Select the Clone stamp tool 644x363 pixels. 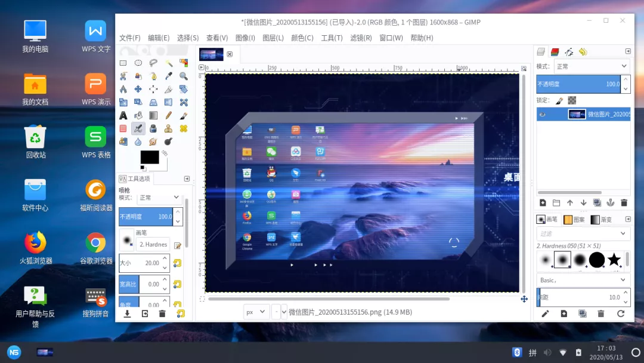(168, 129)
